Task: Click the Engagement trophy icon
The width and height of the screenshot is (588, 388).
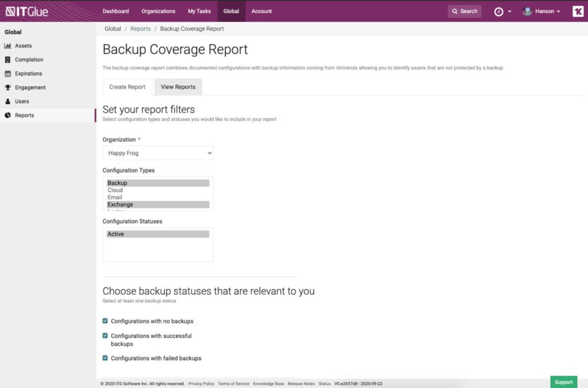Action: (x=8, y=87)
